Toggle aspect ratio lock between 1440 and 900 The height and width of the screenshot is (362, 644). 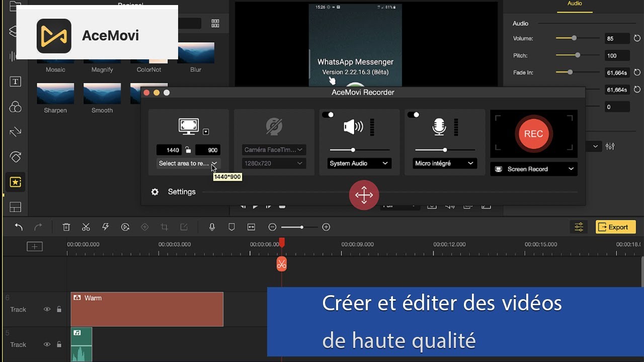point(188,149)
